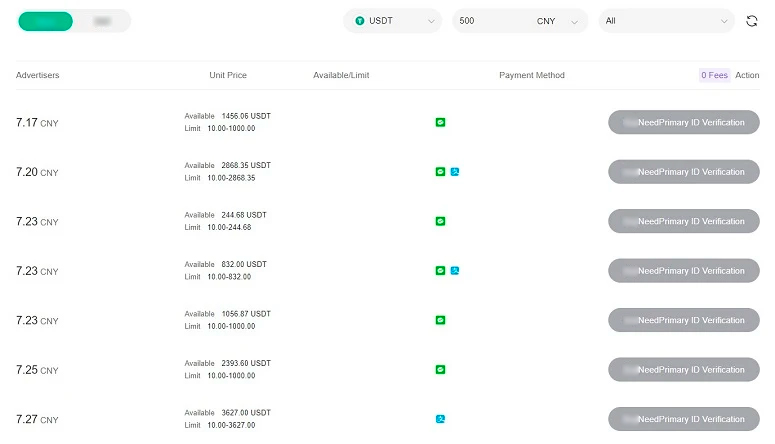Click the Payment Method column header
Screen dimensions: 775x444
pos(532,76)
